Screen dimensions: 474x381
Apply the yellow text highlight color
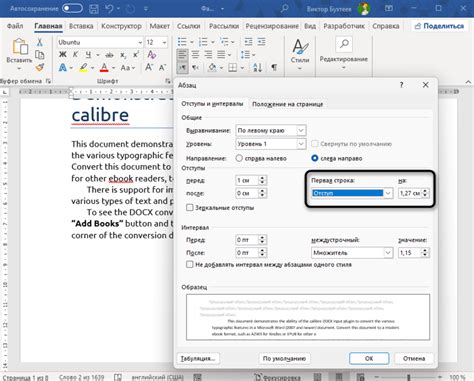(83, 68)
